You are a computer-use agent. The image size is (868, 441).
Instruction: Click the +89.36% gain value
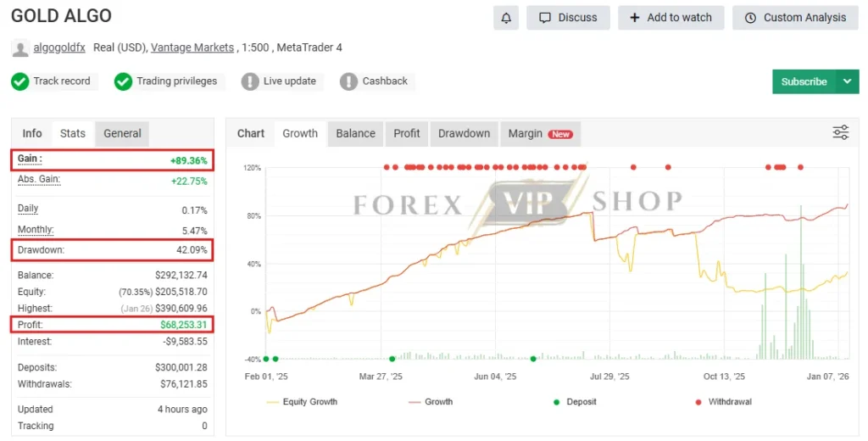189,160
